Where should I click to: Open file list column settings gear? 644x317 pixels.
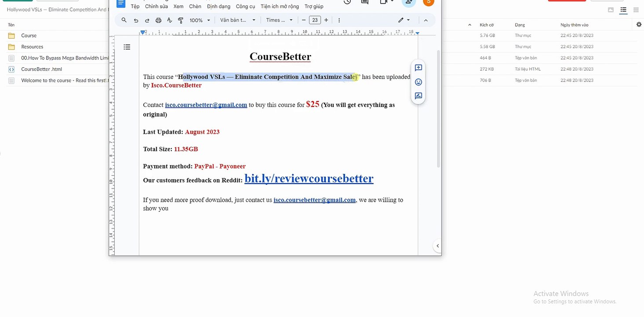point(639,25)
